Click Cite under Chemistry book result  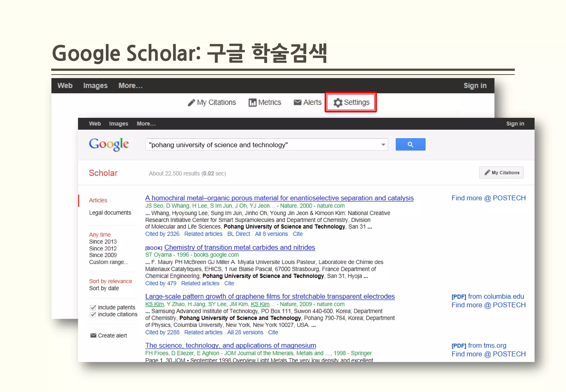point(229,283)
